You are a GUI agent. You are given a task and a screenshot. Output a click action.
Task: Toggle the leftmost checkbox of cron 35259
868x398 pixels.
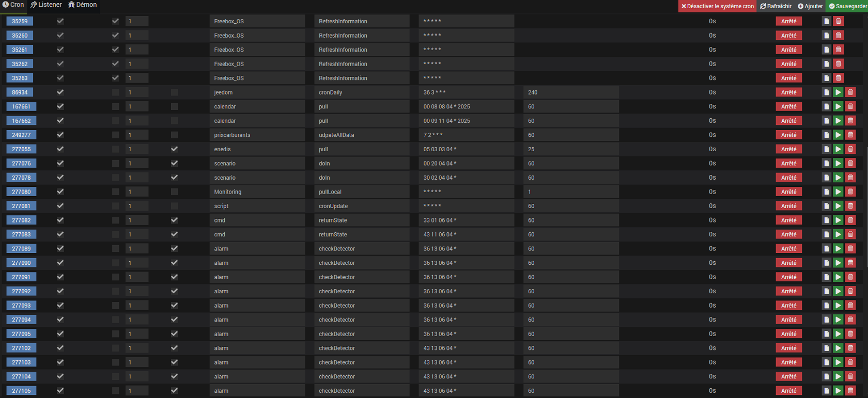click(60, 21)
